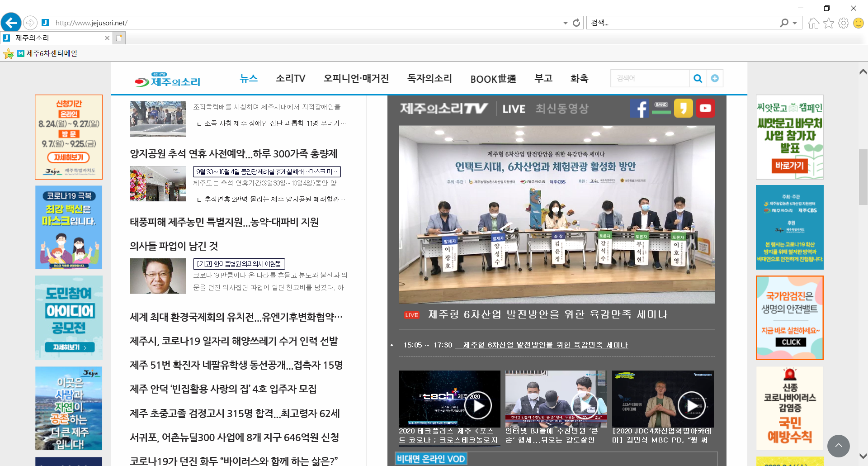Click the blue plus icon beside search
Image resolution: width=868 pixels, height=466 pixels.
click(x=715, y=78)
